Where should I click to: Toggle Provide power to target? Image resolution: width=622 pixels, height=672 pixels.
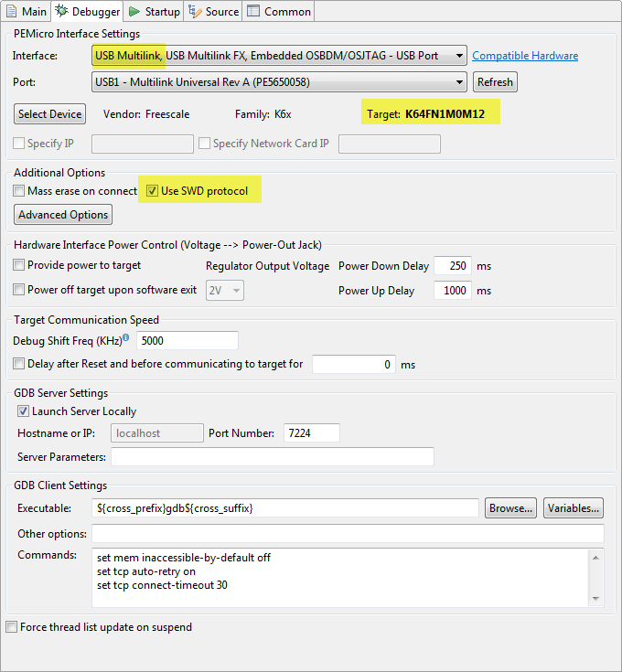coord(19,265)
